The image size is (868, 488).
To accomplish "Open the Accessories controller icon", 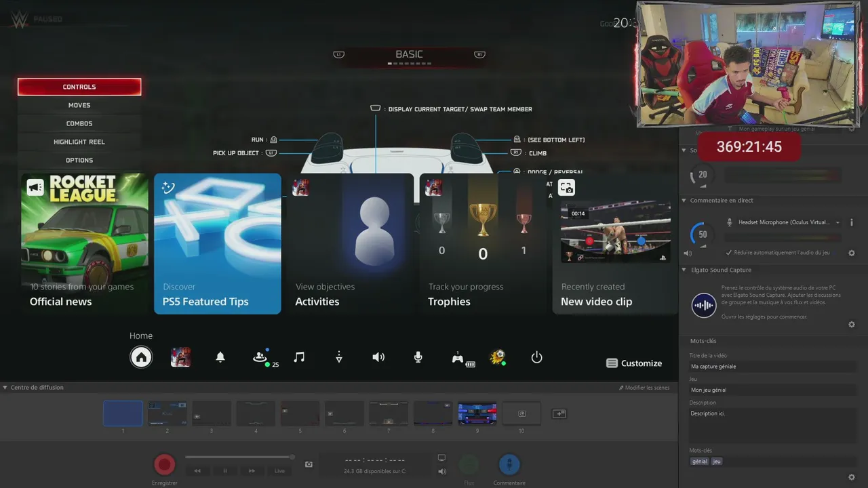I will 459,358.
